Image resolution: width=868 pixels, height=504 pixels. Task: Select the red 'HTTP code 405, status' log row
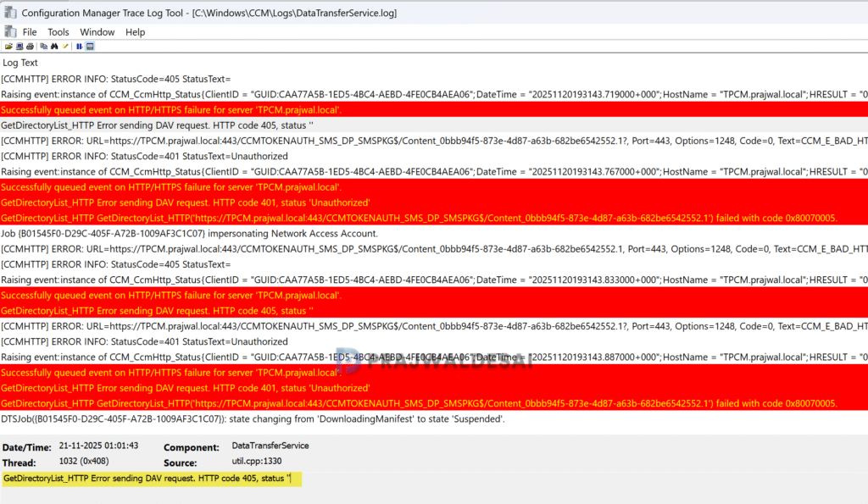click(434, 310)
